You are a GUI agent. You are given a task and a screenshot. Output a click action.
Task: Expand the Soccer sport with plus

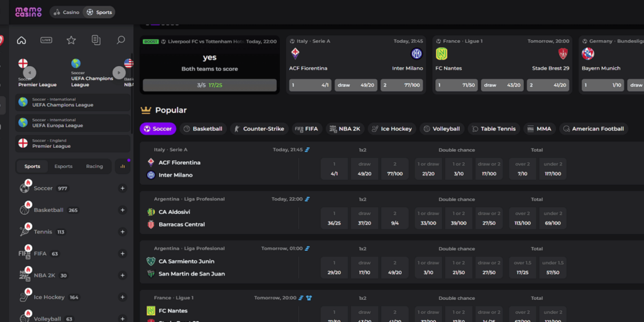pos(123,188)
